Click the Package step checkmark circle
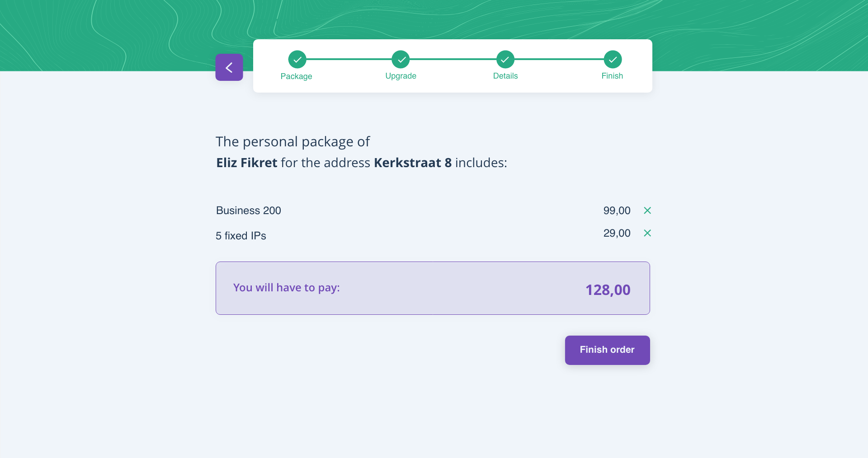 tap(297, 59)
